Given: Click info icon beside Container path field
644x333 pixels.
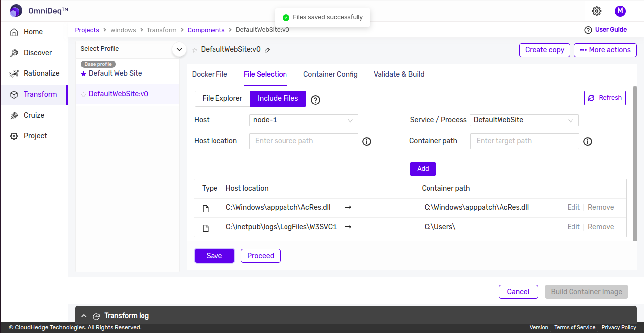Looking at the screenshot, I should click(588, 141).
